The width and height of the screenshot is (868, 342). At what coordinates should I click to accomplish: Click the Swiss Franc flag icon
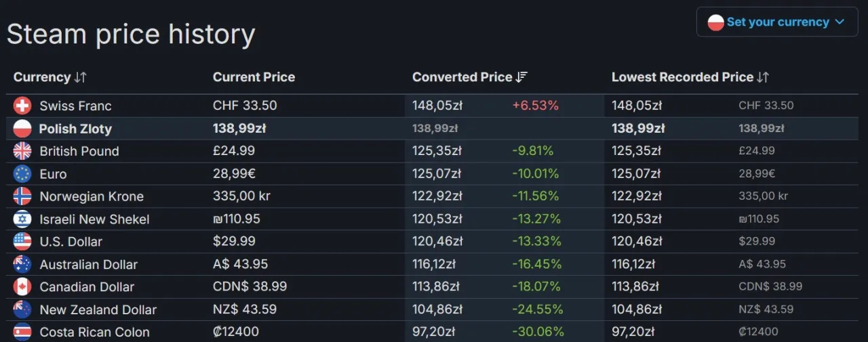[22, 106]
